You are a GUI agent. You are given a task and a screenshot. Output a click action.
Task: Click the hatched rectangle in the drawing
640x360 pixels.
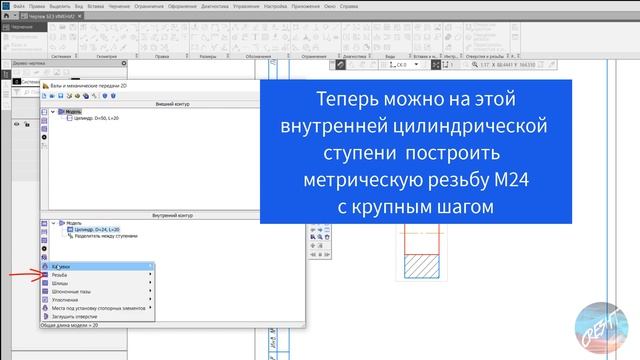422,267
